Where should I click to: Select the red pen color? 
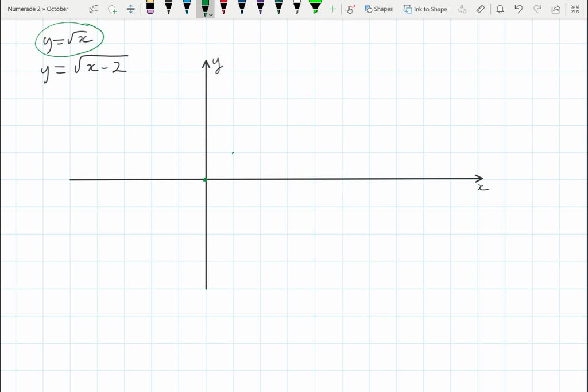click(x=223, y=8)
